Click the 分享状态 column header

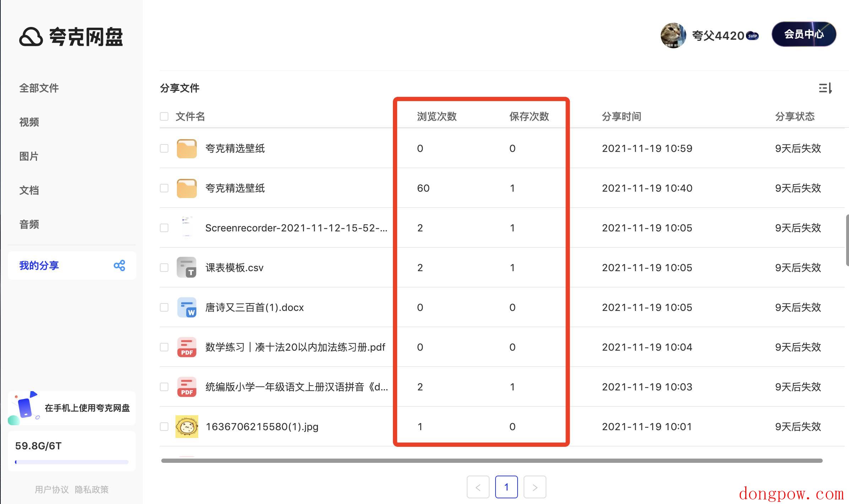pos(795,116)
